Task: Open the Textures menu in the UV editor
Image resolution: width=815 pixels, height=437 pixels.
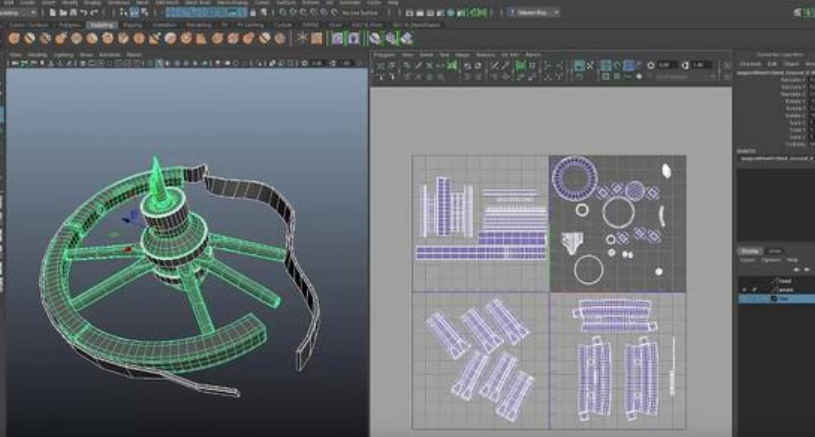Action: pyautogui.click(x=485, y=55)
